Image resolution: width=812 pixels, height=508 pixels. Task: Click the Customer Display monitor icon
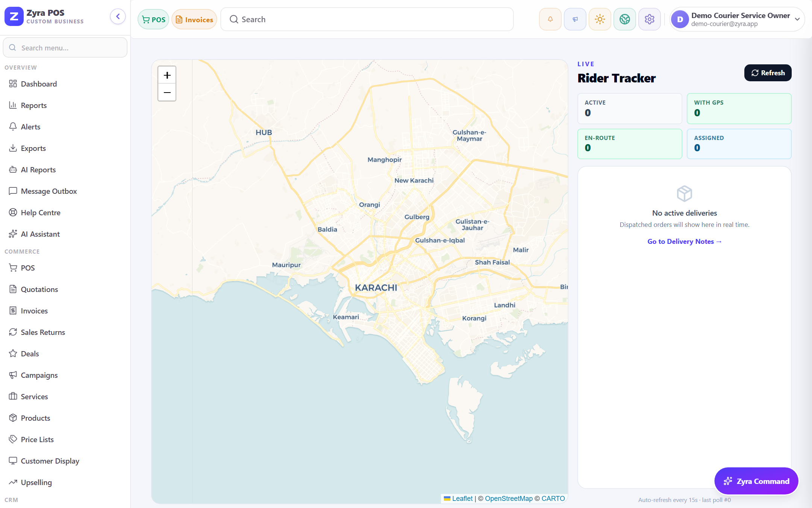[x=13, y=461]
